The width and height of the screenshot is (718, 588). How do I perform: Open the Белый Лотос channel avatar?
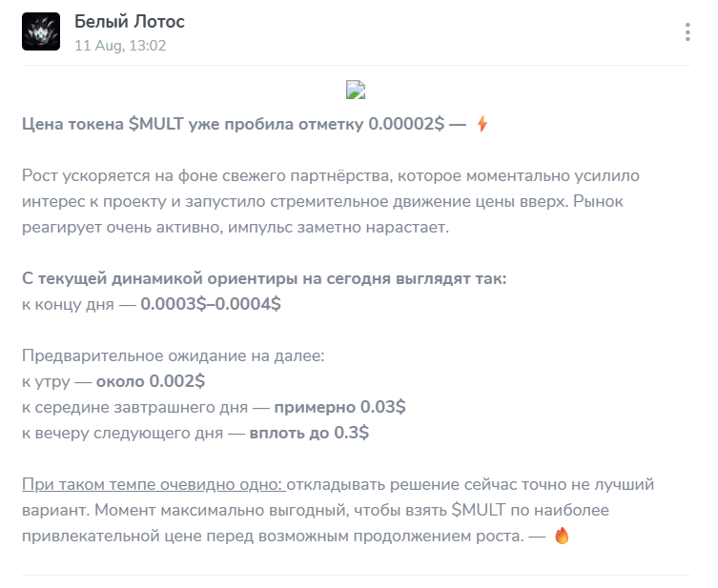pos(41,31)
